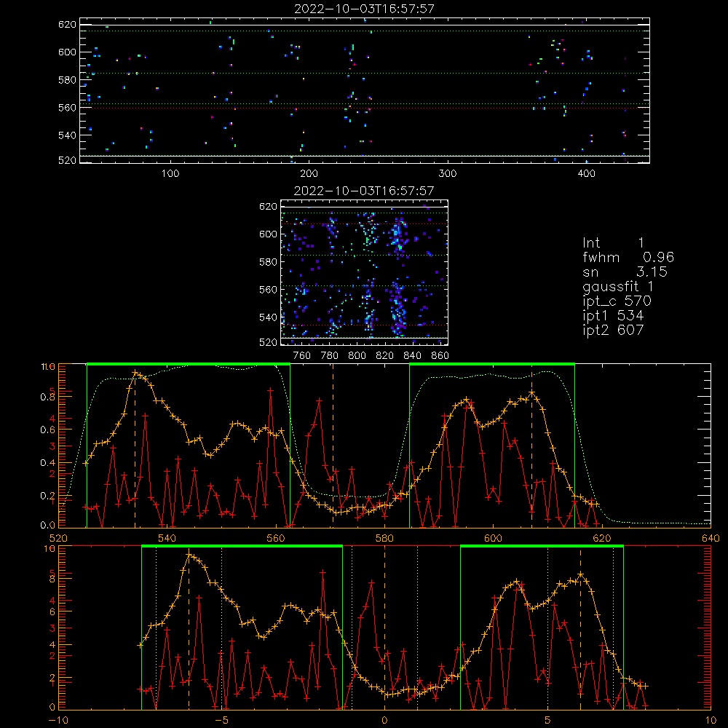The height and width of the screenshot is (728, 728).
Task: Click x-axis label -5 on bottom plot
Action: 222,721
